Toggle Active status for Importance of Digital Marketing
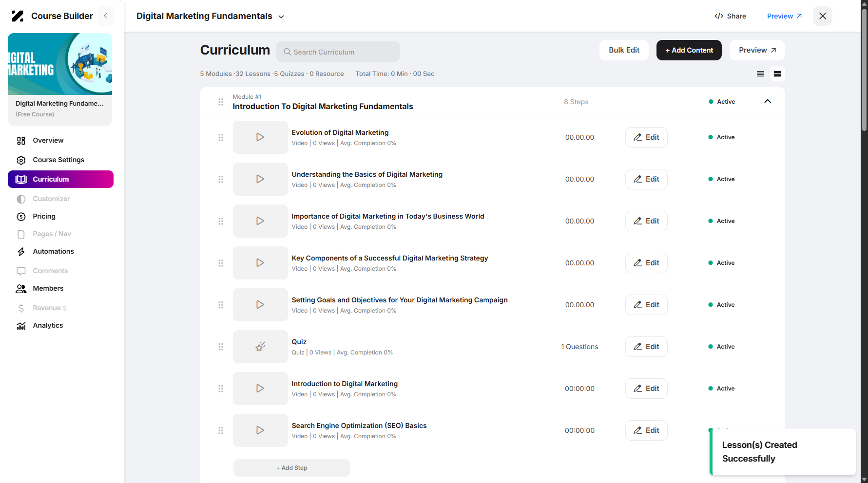Image resolution: width=868 pixels, height=483 pixels. pos(721,221)
